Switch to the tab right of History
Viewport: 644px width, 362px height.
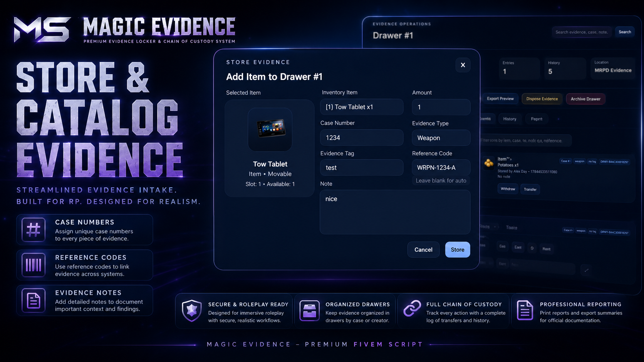[537, 119]
